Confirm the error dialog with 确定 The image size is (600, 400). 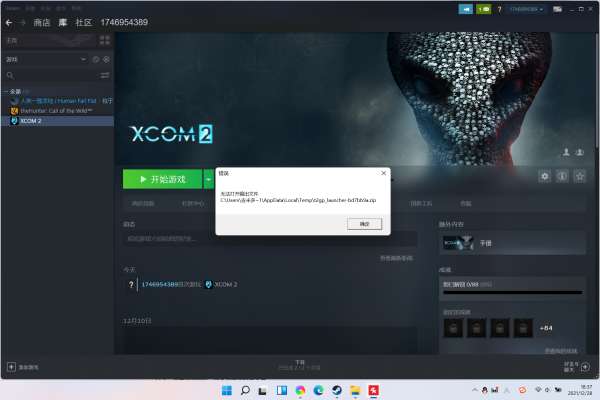pos(364,224)
